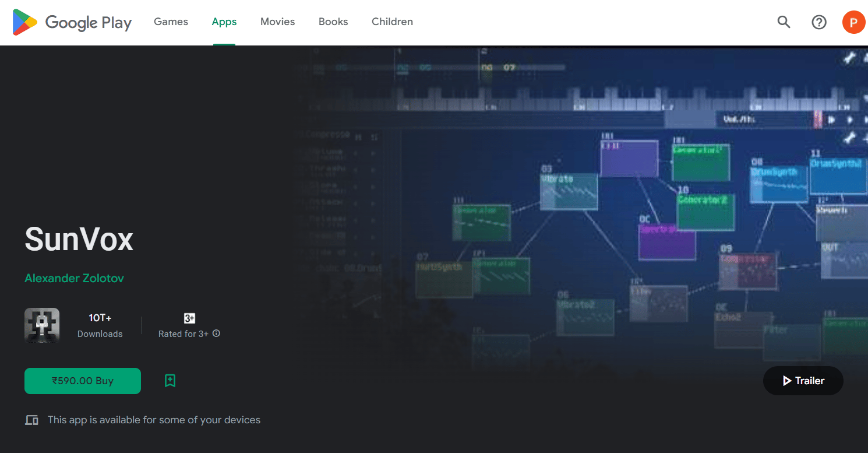Play the Trailer video
Image resolution: width=868 pixels, height=453 pixels.
click(x=803, y=381)
